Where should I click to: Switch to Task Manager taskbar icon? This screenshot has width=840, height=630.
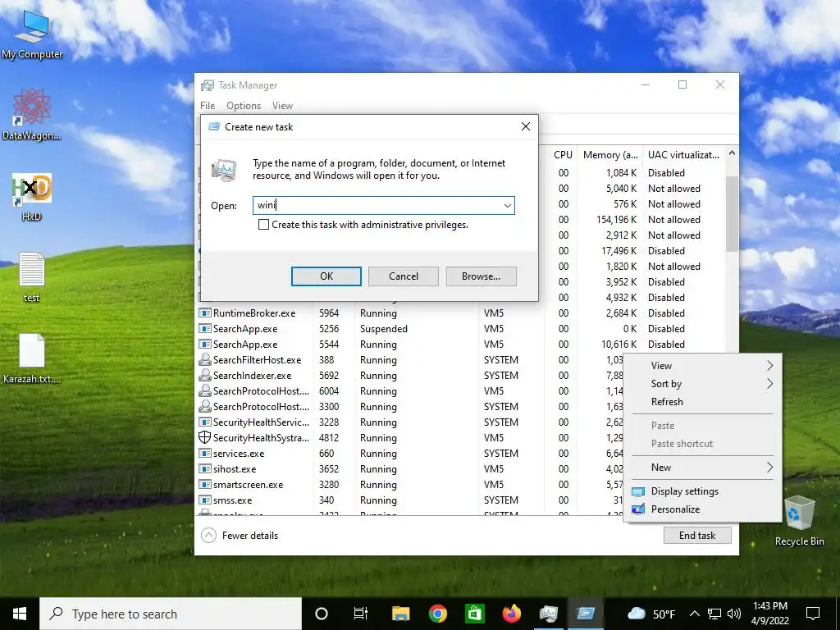click(x=549, y=614)
